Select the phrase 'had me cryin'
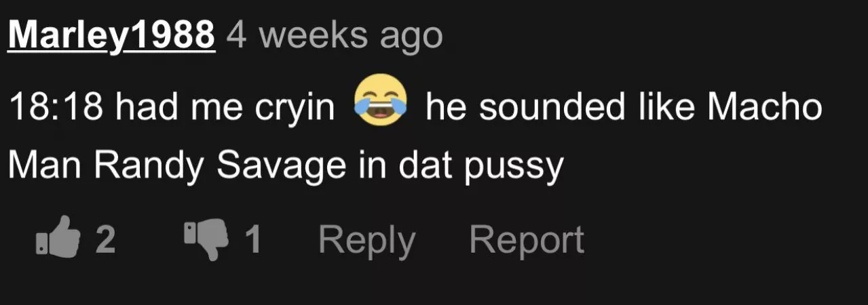 [x=225, y=109]
